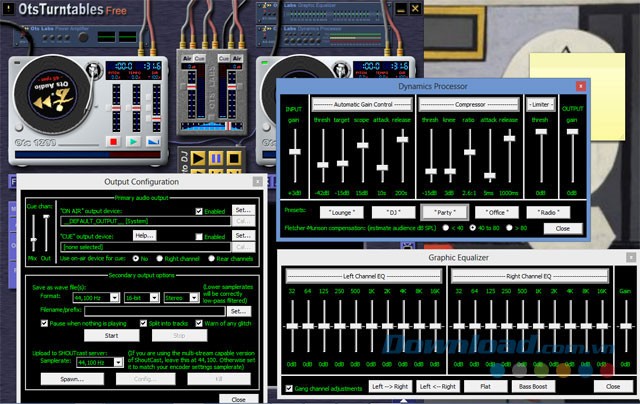Toggle the left mixer channel Air button

(x=188, y=57)
